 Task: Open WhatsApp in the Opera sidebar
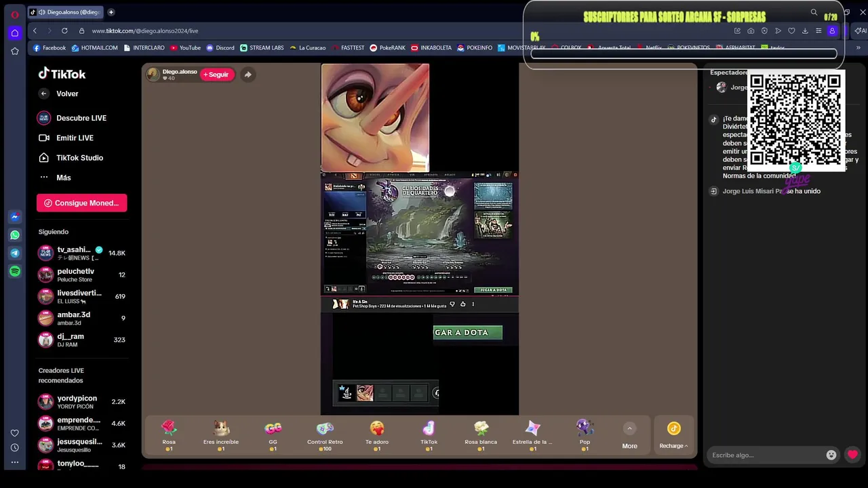pos(14,235)
